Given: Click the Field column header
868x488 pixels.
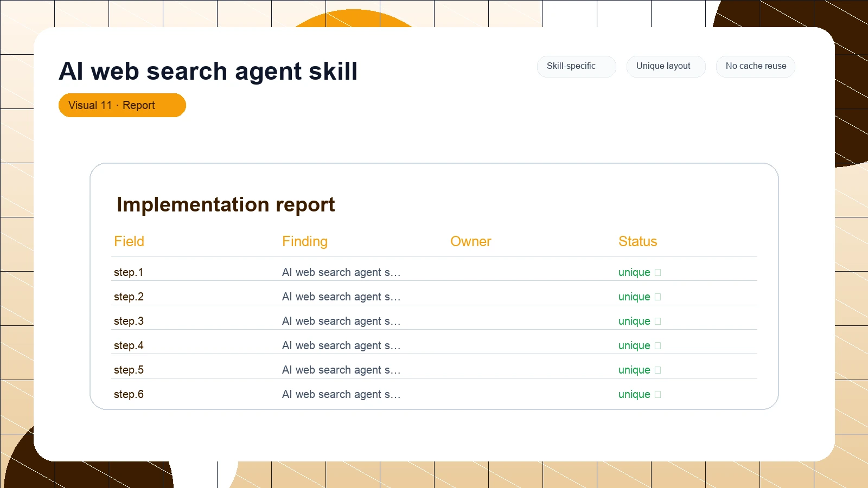Looking at the screenshot, I should pyautogui.click(x=129, y=241).
